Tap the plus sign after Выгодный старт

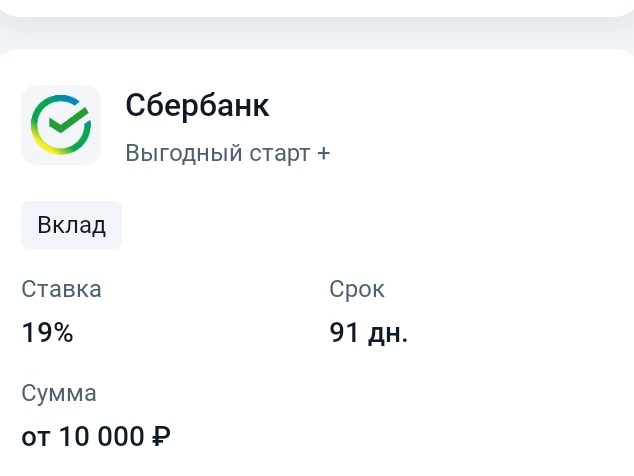coord(323,153)
